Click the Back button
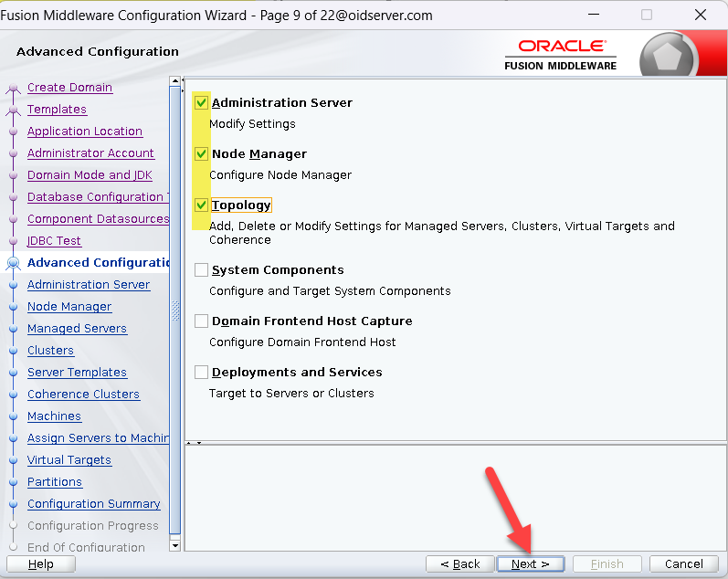This screenshot has width=728, height=579. [459, 563]
